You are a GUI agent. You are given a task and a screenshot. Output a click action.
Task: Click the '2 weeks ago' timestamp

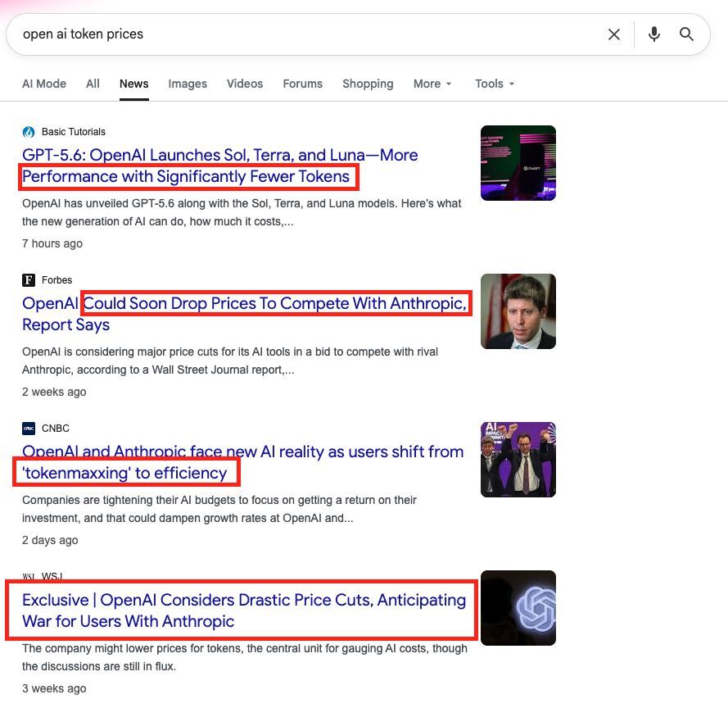(54, 392)
